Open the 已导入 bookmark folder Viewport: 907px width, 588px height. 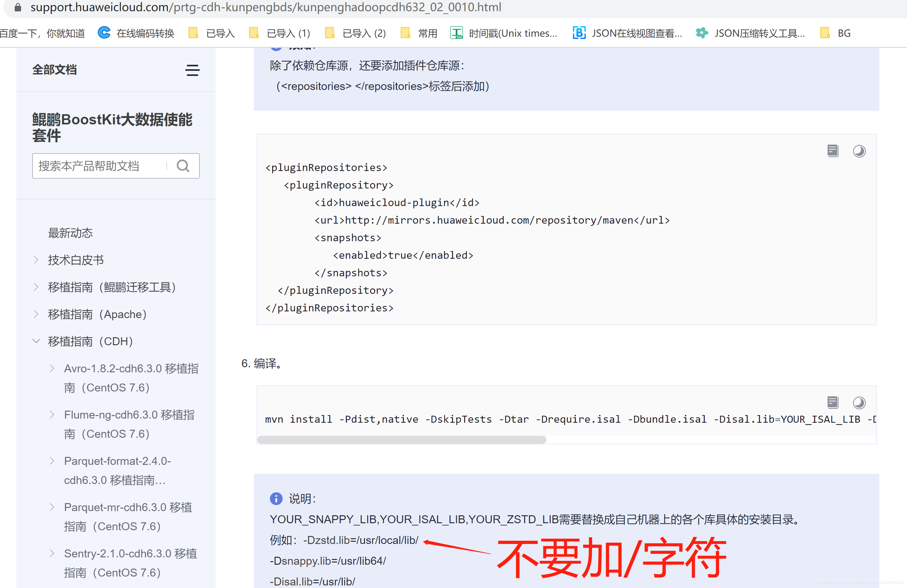212,33
